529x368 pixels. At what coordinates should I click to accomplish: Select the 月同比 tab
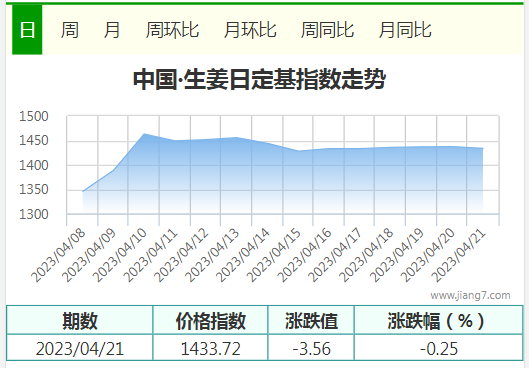[405, 30]
